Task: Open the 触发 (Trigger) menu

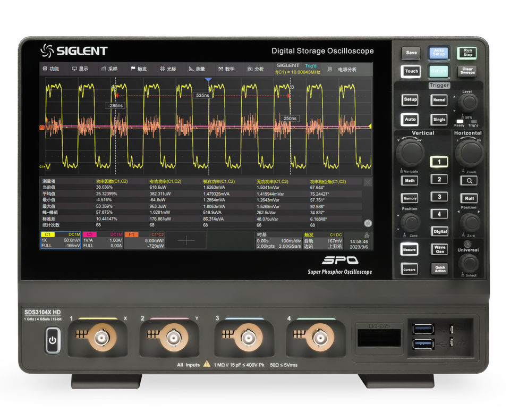Action: point(139,69)
